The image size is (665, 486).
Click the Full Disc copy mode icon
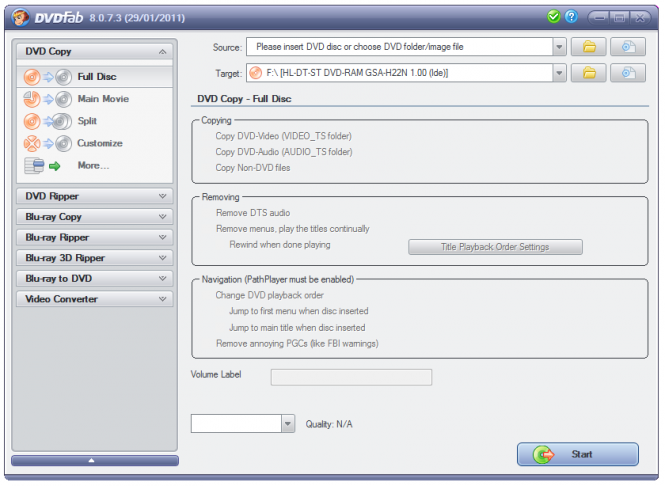tap(48, 77)
